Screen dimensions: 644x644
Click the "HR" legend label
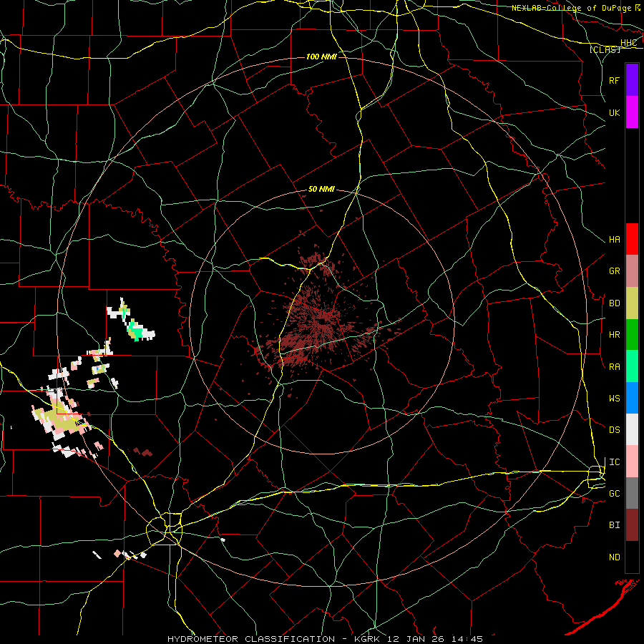614,335
